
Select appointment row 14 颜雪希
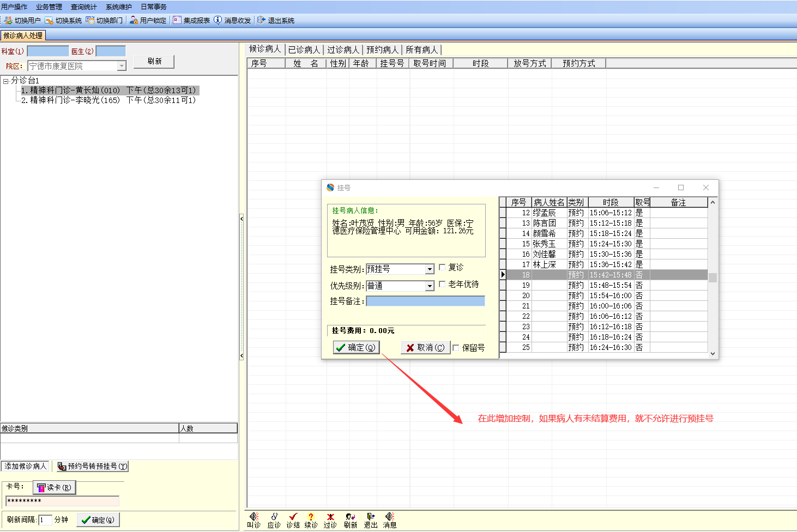pos(607,234)
